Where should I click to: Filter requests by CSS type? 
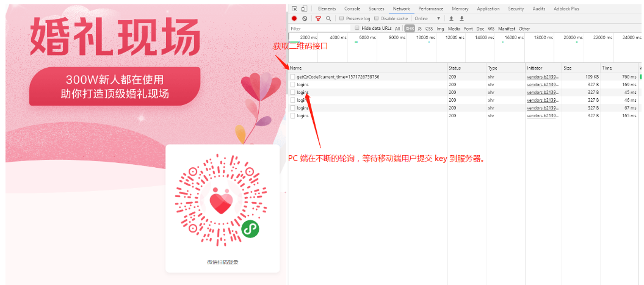(x=429, y=29)
